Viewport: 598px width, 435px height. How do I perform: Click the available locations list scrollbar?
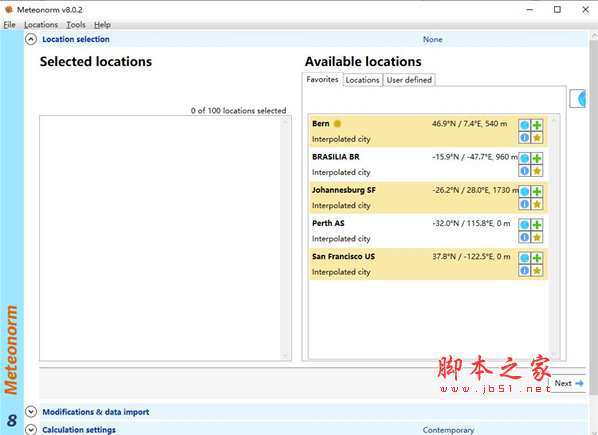[x=554, y=236]
